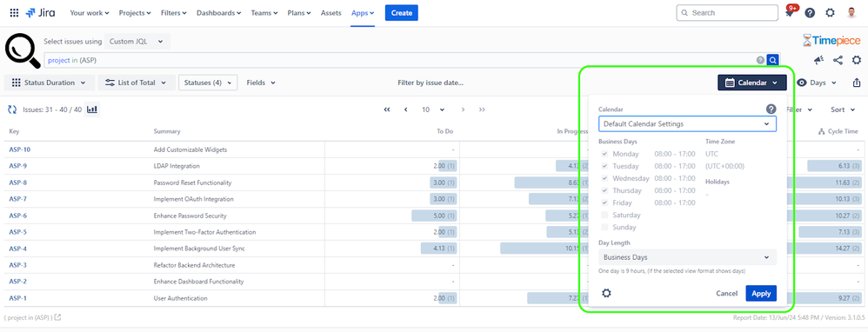Screen dimensions: 868x332
Task: Run the JQL search with magnifier button
Action: click(773, 60)
